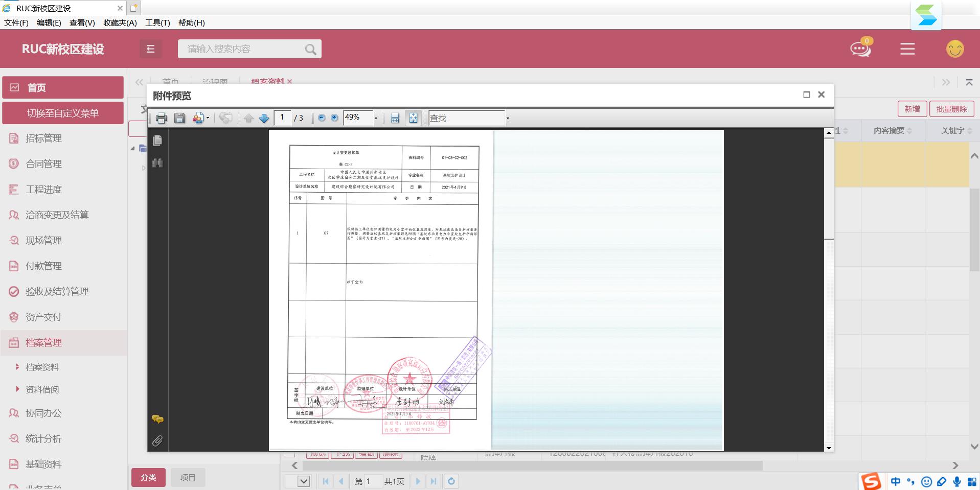Viewport: 980px width, 490px height.
Task: Click the zoom in plus icon
Action: pos(334,118)
